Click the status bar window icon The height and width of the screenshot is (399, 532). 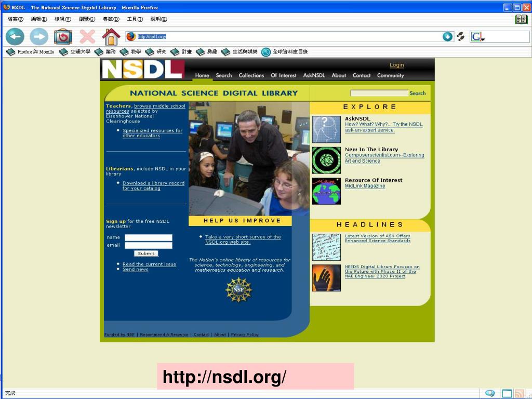tap(507, 394)
